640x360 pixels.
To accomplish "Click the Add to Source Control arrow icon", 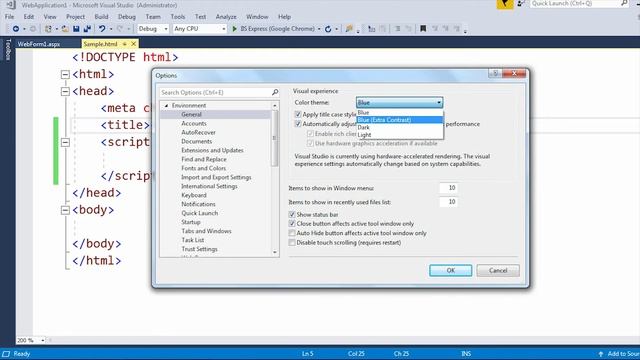I will (x=600, y=354).
